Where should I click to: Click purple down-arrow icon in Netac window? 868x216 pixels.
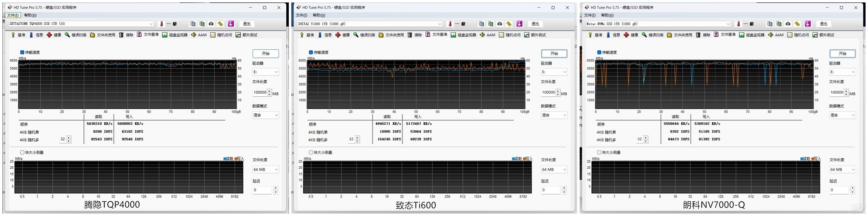click(808, 24)
